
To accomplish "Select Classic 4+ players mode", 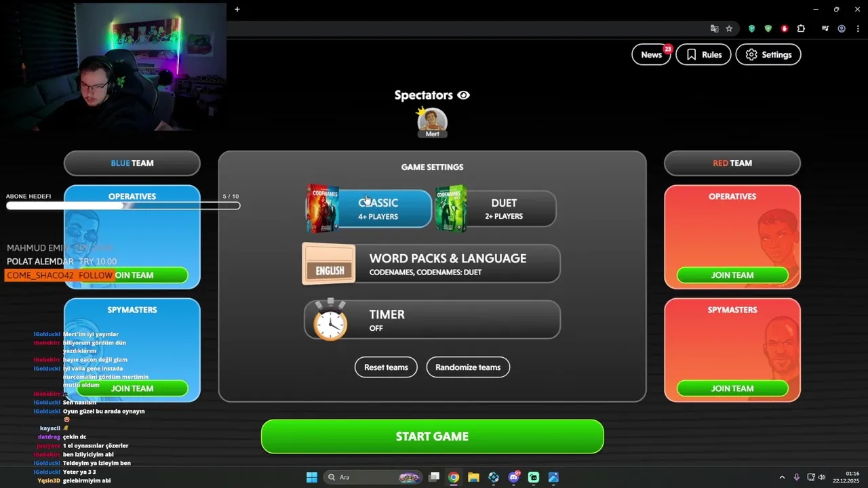I will [369, 209].
